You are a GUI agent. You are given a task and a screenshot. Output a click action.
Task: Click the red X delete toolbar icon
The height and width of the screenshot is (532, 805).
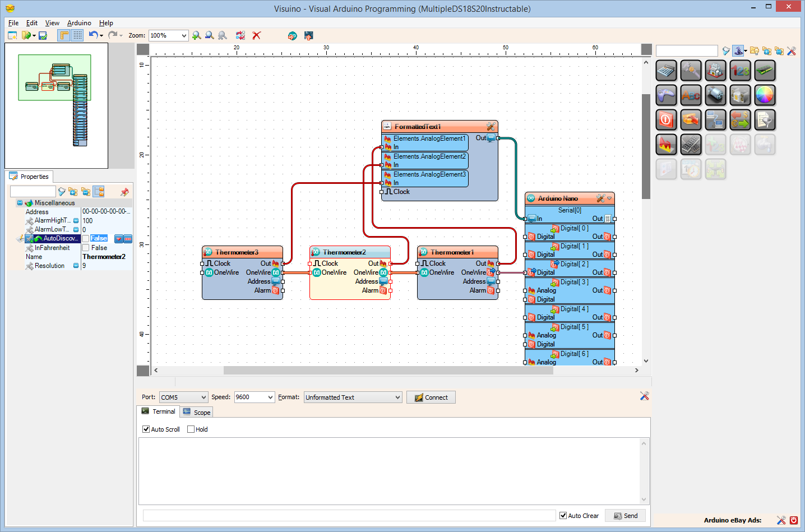(257, 35)
